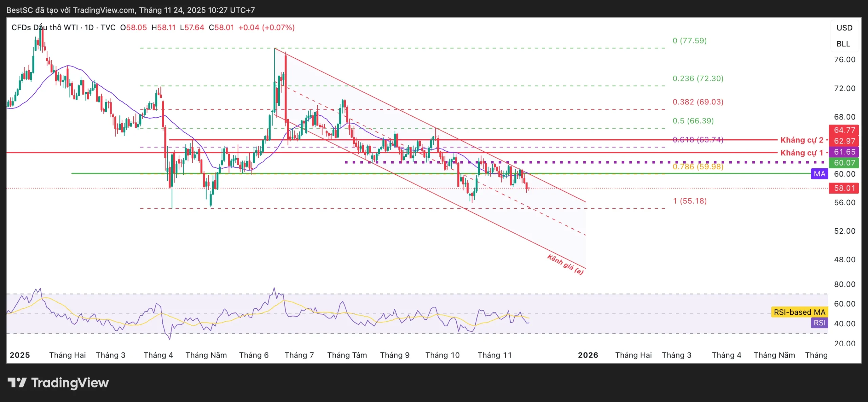The image size is (868, 402).
Task: Click the green 60.07 price tag
Action: pyautogui.click(x=844, y=163)
